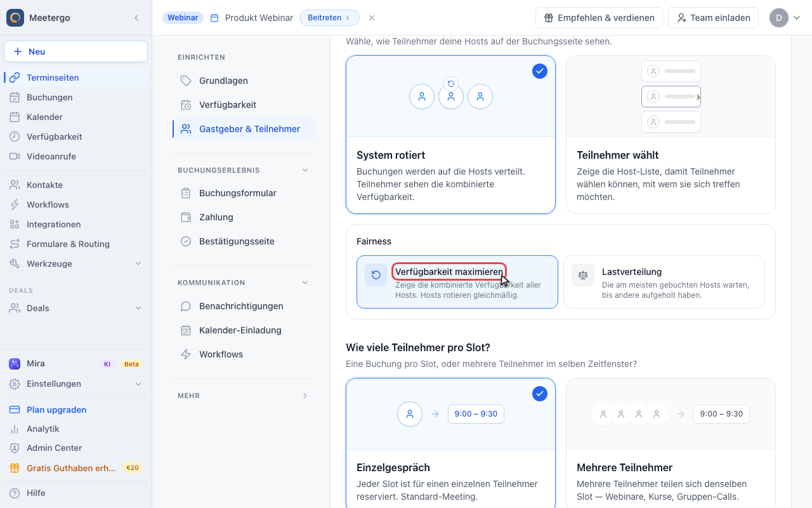
Task: Open Gastgeber & Teilnehmer section
Action: (x=244, y=129)
